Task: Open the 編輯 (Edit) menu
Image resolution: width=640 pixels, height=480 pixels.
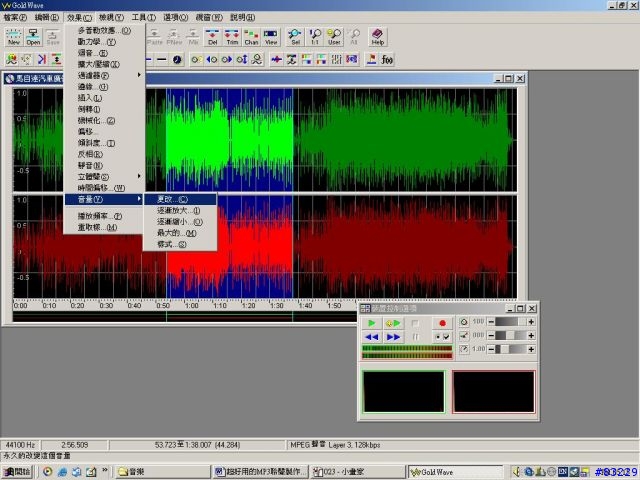Action: pyautogui.click(x=47, y=17)
